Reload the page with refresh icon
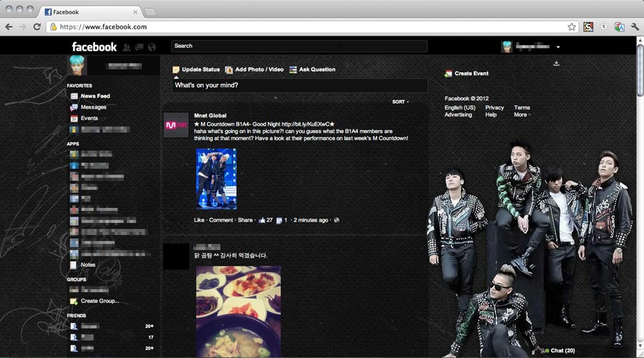This screenshot has height=358, width=644. (x=37, y=26)
